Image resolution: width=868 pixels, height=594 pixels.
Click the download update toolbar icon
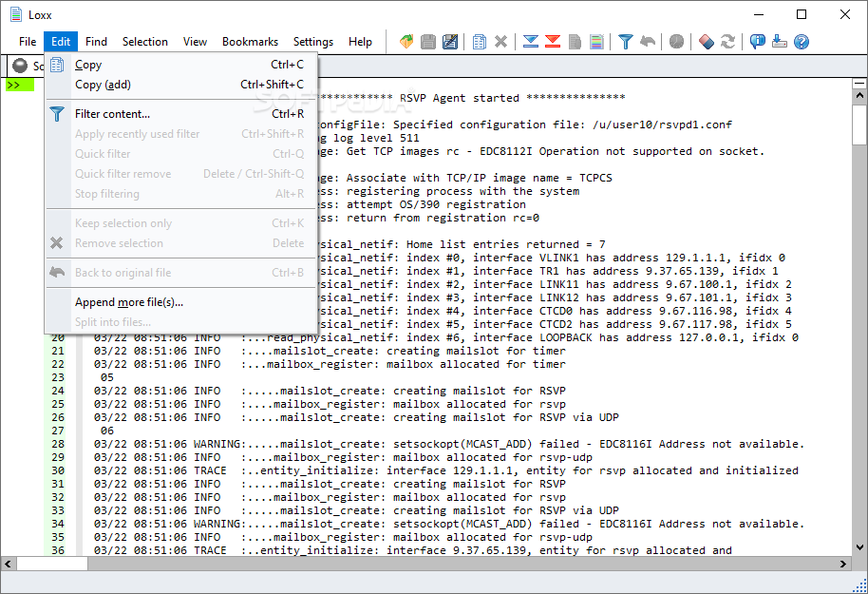(780, 42)
